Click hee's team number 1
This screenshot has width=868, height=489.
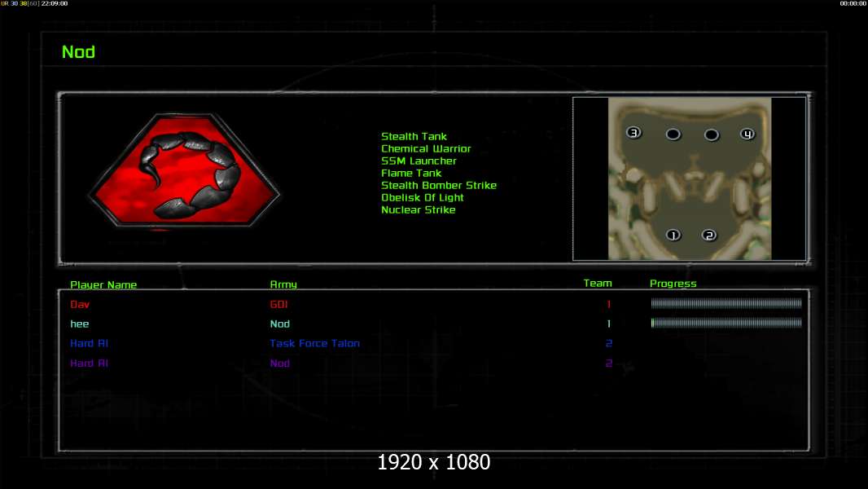coord(608,324)
